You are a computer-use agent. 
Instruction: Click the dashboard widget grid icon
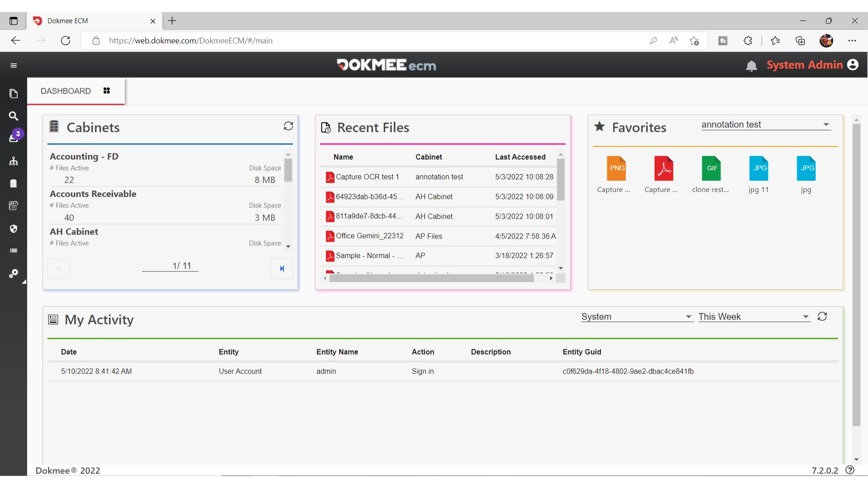(x=107, y=91)
